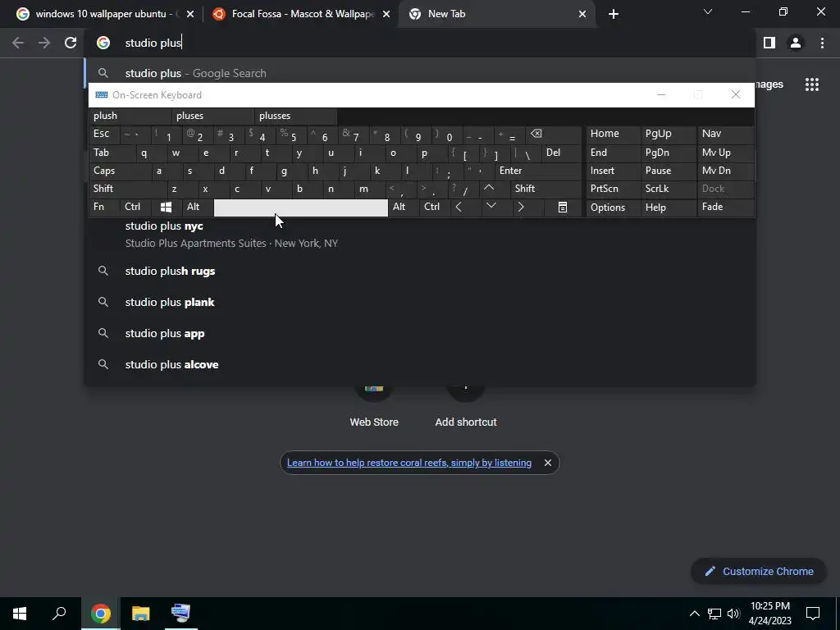Click the address bar containing 'studio plus'
Viewport: 840px width, 630px height.
click(419, 43)
